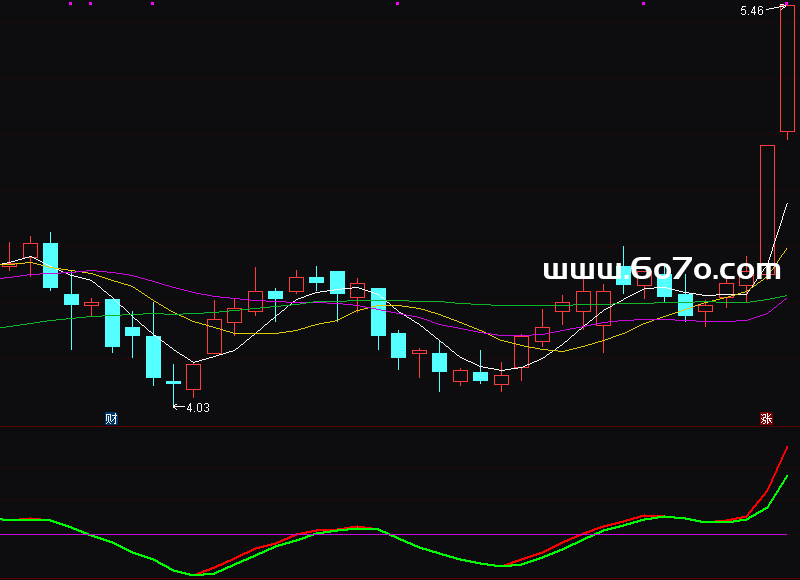Click the 财 financial info icon

[x=111, y=419]
